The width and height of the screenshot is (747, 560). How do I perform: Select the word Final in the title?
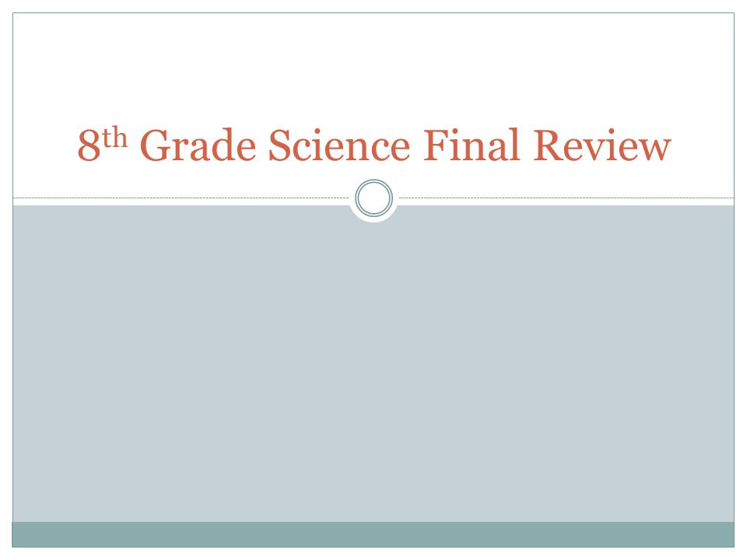471,145
